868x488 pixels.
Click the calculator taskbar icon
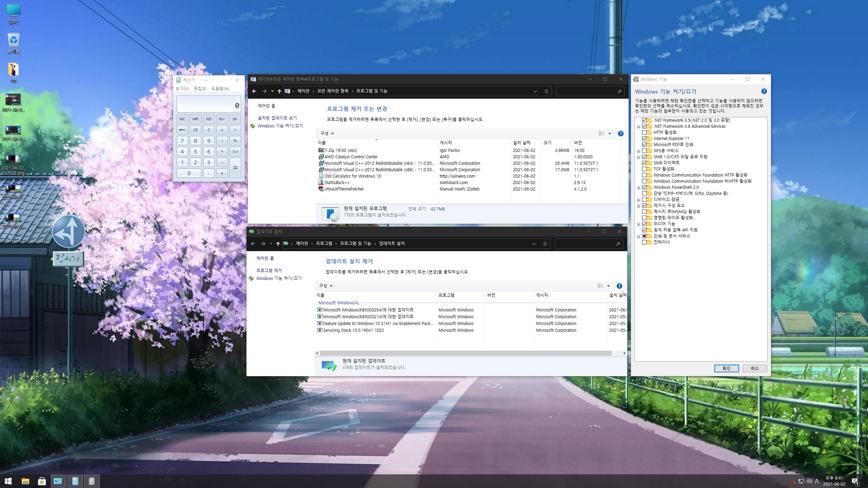75,481
